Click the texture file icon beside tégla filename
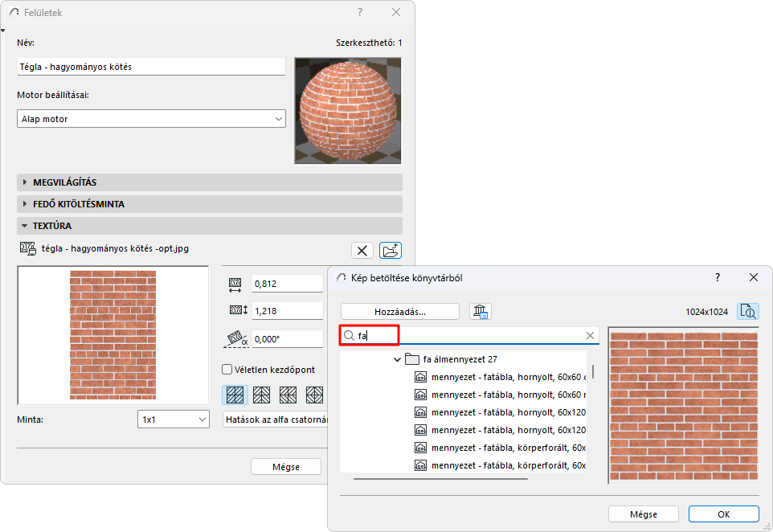The height and width of the screenshot is (532, 773). tap(27, 248)
